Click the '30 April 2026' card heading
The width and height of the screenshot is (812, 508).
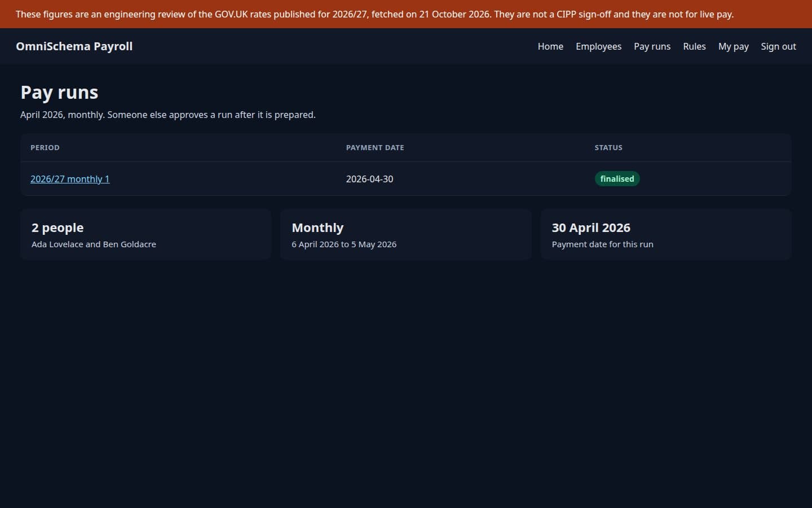pyautogui.click(x=591, y=227)
